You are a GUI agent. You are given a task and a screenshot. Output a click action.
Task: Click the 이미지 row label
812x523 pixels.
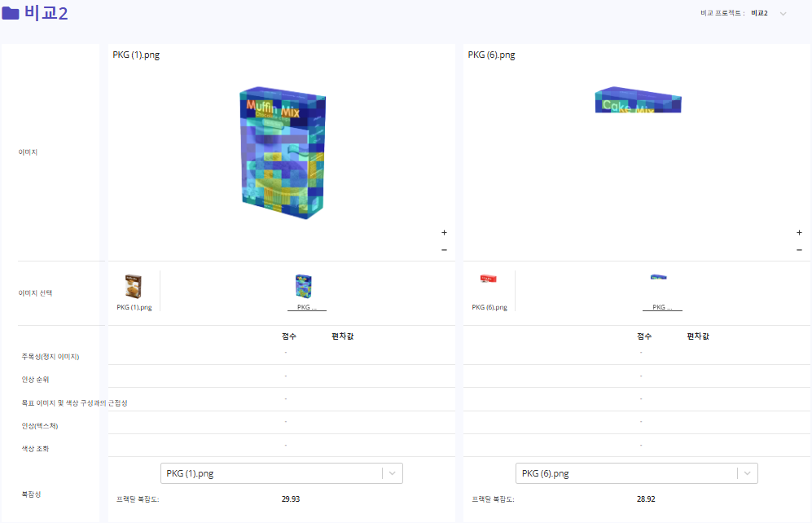(28, 152)
